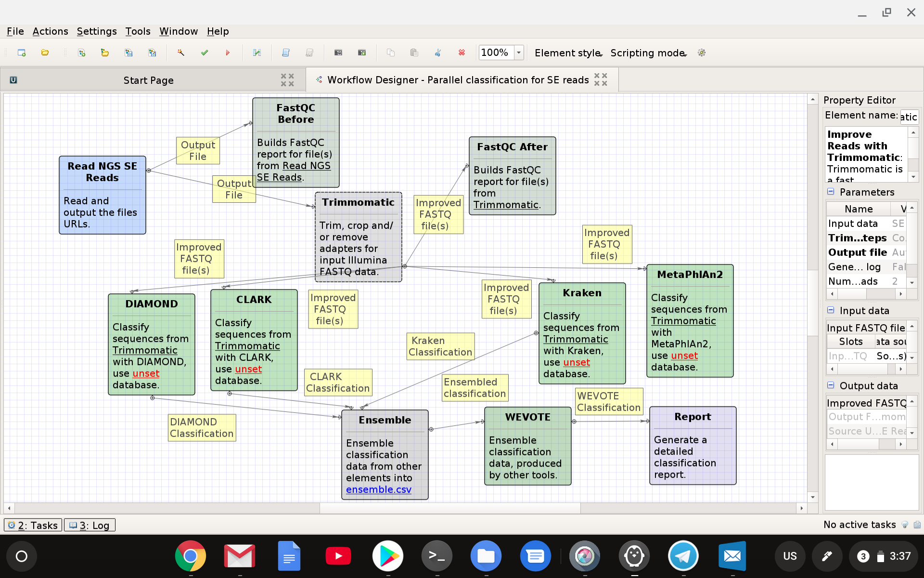
Task: Click the configure parameters wizard wand icon
Action: point(181,53)
